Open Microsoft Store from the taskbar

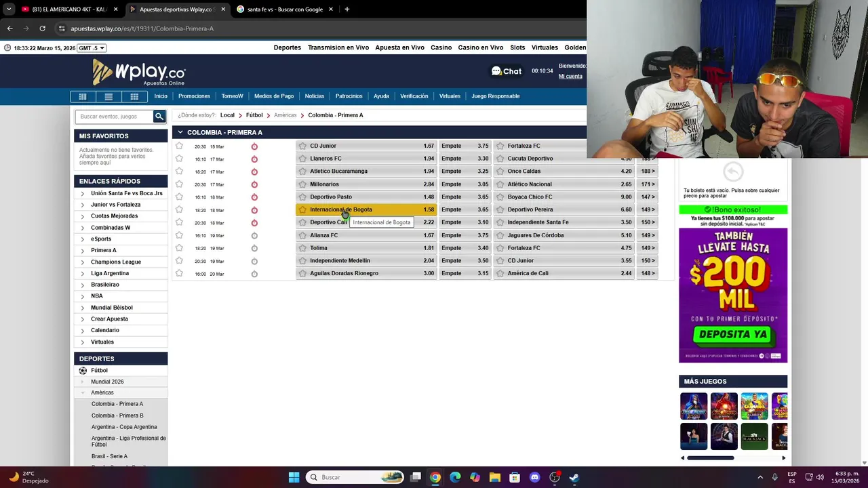click(515, 477)
